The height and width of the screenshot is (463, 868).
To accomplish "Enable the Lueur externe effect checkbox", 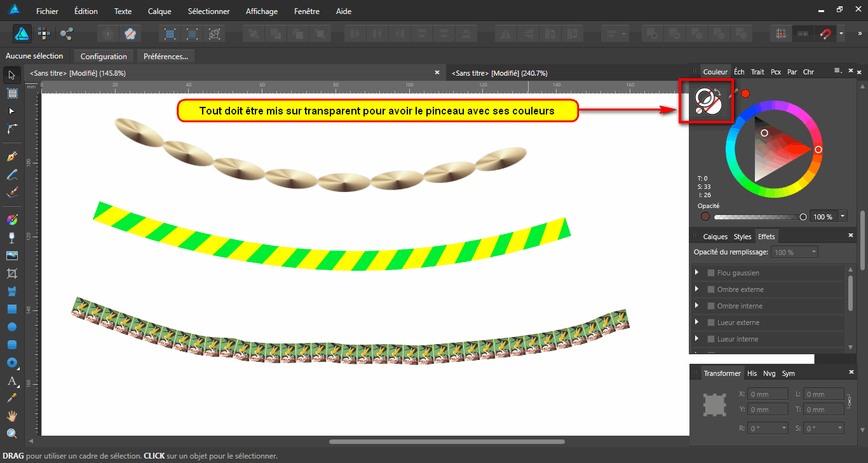I will (711, 322).
